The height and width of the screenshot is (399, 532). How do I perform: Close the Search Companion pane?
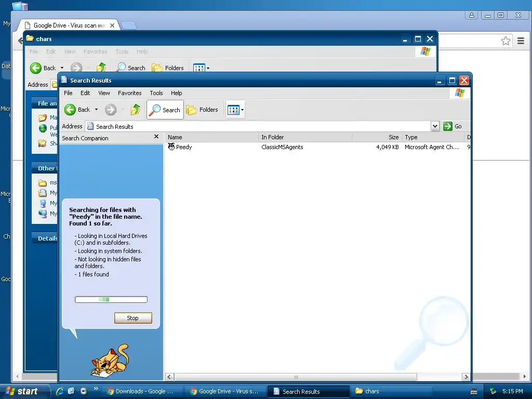[156, 137]
